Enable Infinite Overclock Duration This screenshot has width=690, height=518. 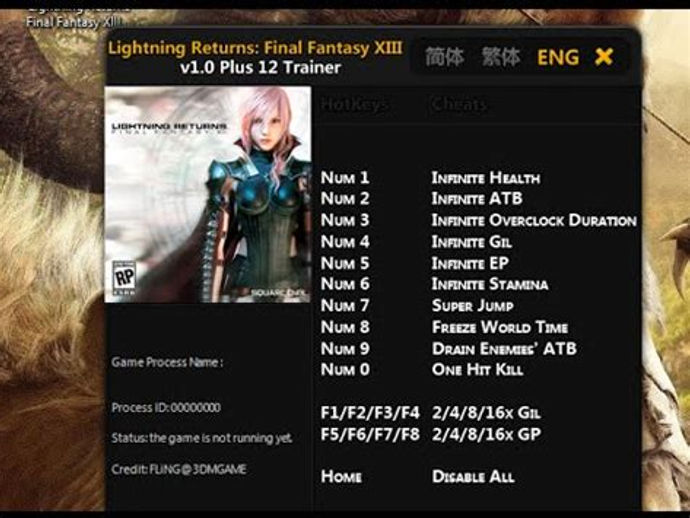534,220
